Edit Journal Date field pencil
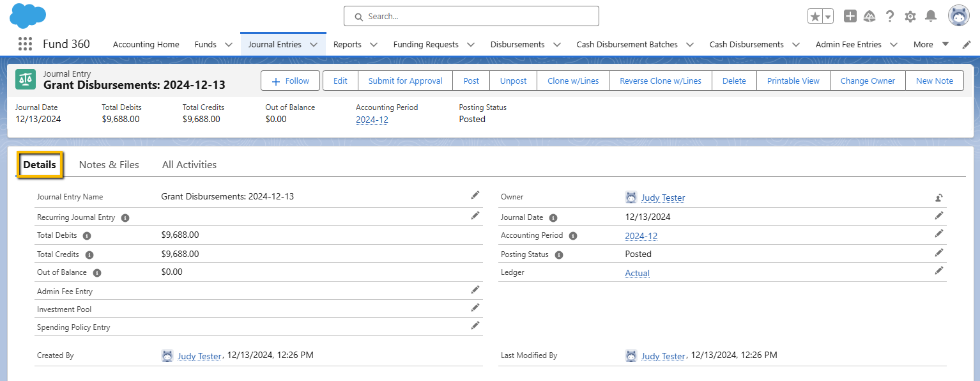Image resolution: width=980 pixels, height=381 pixels. click(938, 215)
